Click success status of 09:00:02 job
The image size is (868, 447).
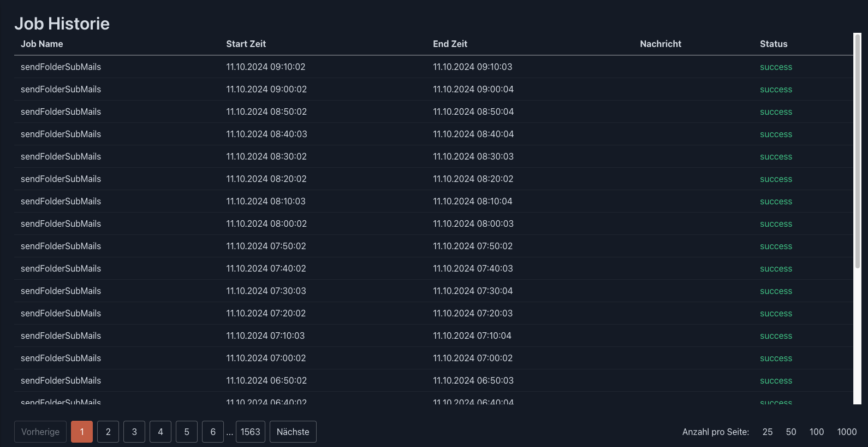coord(776,90)
